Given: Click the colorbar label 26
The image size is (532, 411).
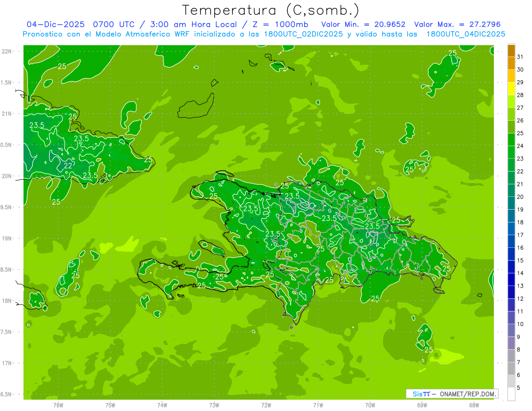Looking at the screenshot, I should pyautogui.click(x=520, y=120).
